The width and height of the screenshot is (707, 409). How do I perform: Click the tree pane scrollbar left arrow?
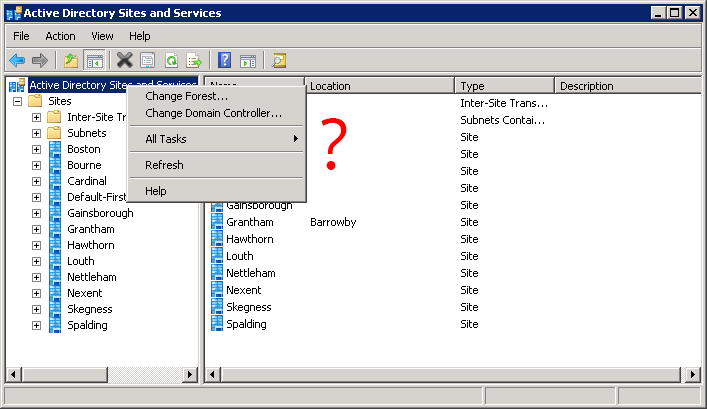click(x=14, y=374)
